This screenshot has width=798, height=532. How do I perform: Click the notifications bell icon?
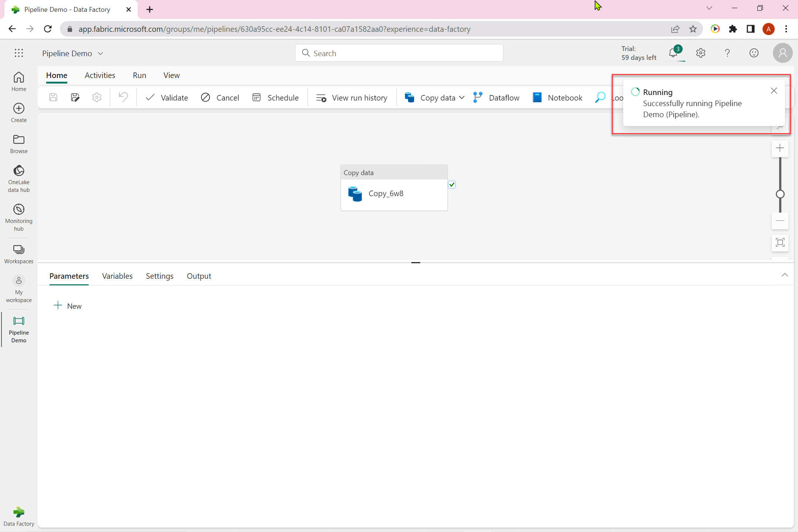673,53
